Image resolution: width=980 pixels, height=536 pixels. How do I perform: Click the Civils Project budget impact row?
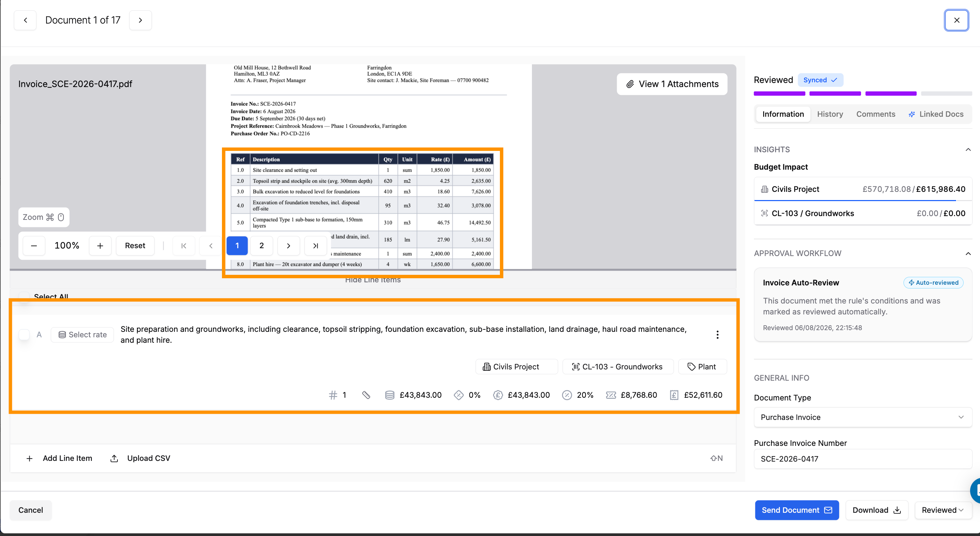click(863, 189)
